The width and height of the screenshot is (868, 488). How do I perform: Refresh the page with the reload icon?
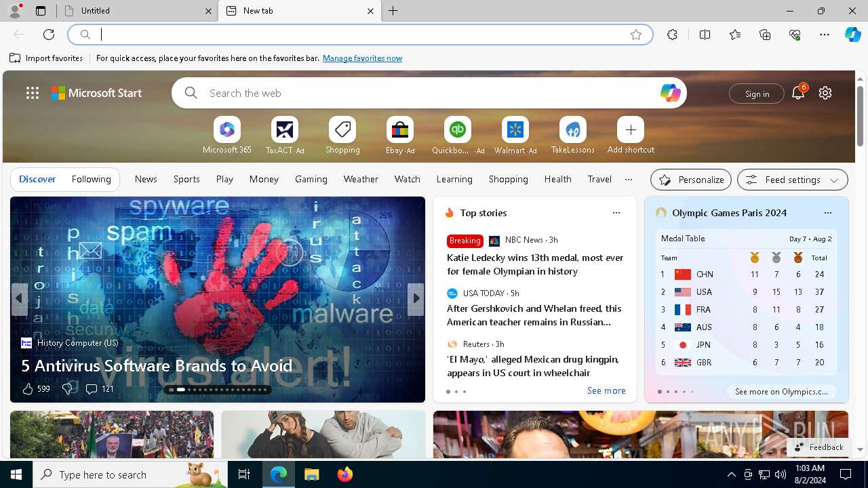pyautogui.click(x=49, y=35)
